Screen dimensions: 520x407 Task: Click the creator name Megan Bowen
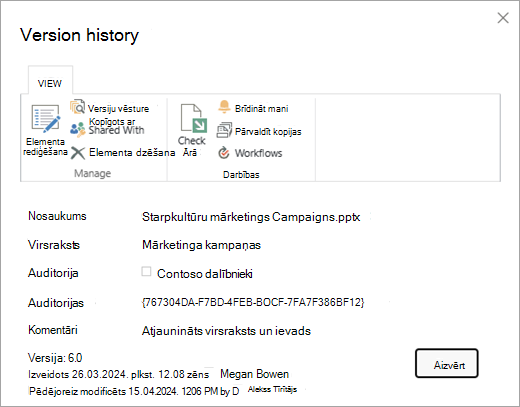(254, 374)
